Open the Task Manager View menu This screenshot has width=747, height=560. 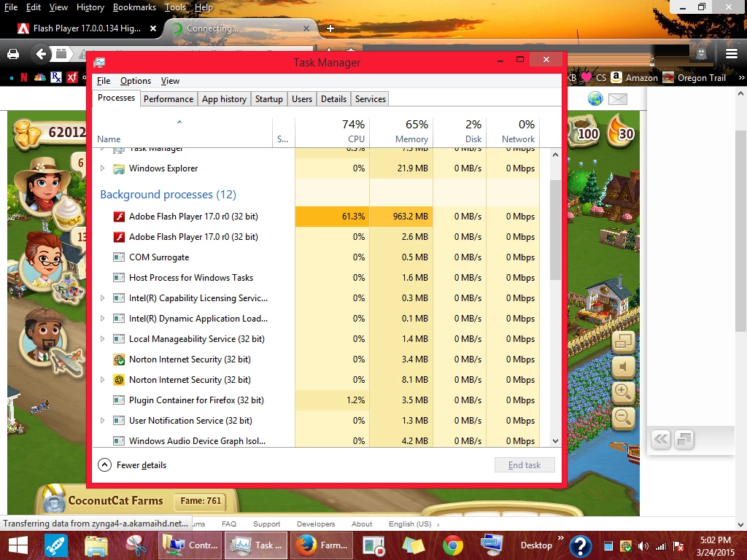pos(170,81)
